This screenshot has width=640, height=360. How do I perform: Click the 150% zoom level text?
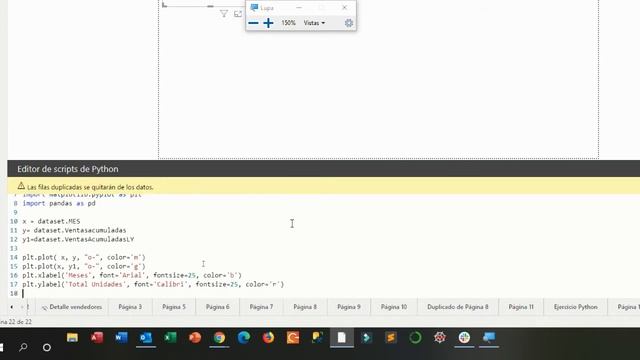point(288,23)
